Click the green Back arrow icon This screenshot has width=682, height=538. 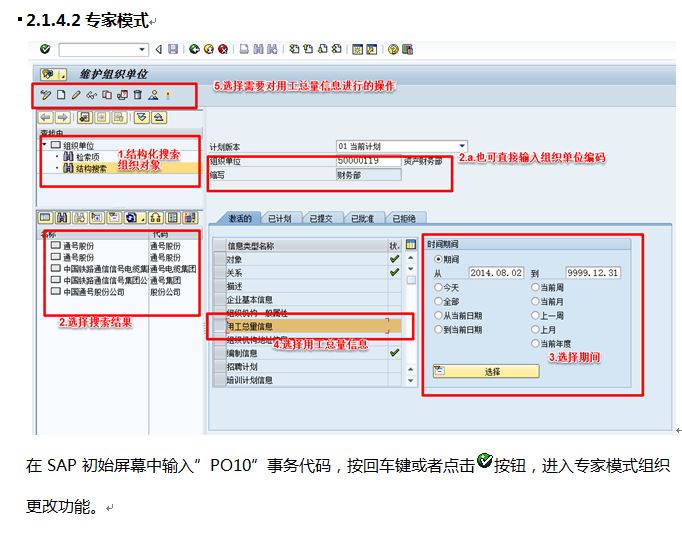click(x=194, y=49)
